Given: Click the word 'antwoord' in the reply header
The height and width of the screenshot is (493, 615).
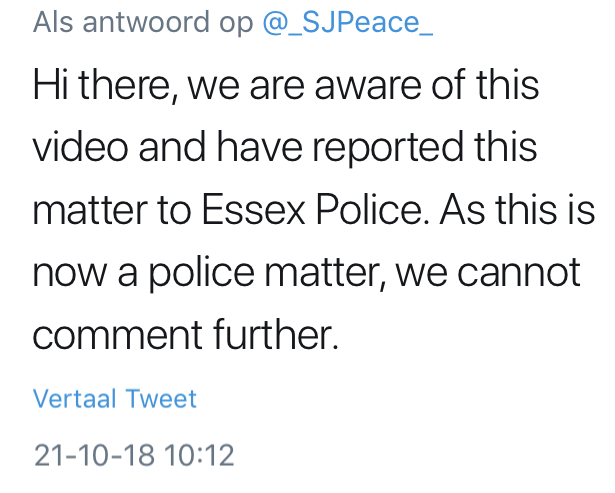Looking at the screenshot, I should coord(146,22).
